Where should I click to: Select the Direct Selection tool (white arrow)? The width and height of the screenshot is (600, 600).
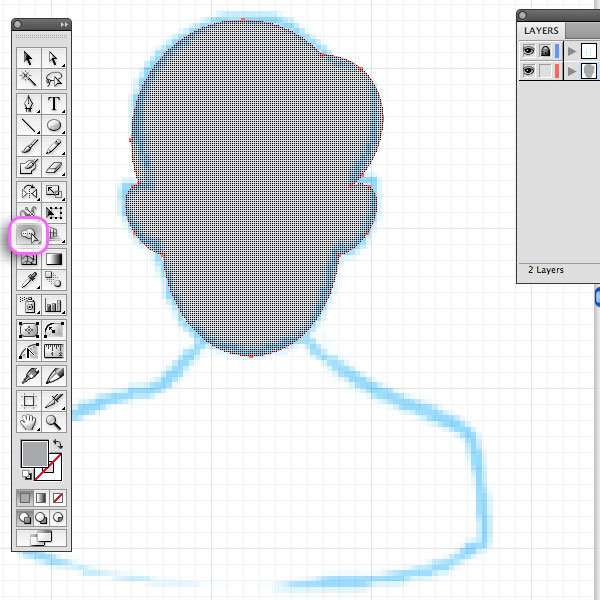[x=54, y=58]
